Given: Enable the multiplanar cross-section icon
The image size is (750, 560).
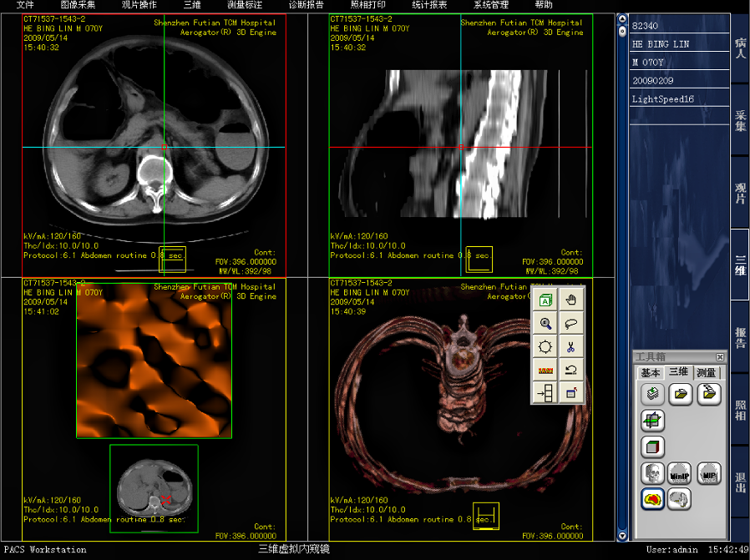Looking at the screenshot, I should 652,420.
